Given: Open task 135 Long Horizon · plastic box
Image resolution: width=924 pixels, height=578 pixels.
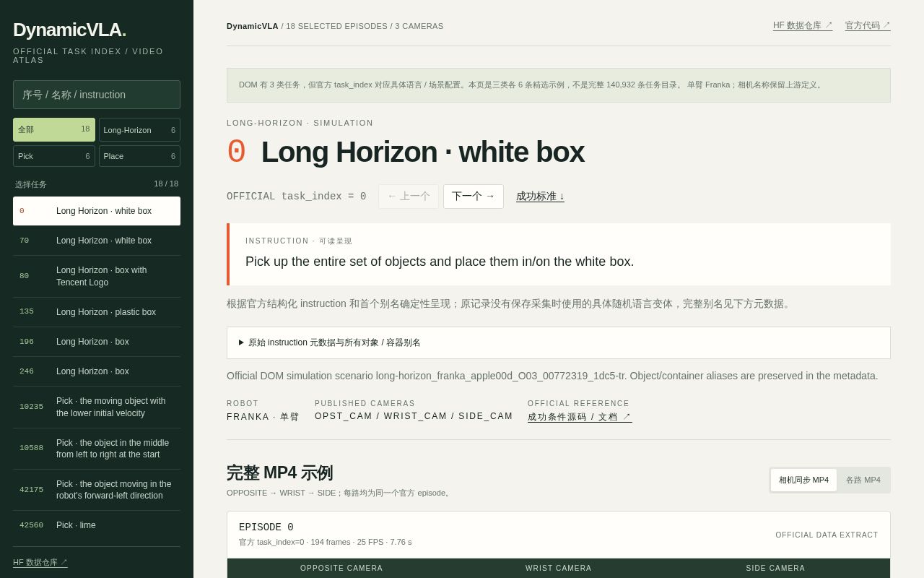Looking at the screenshot, I should click(x=97, y=312).
